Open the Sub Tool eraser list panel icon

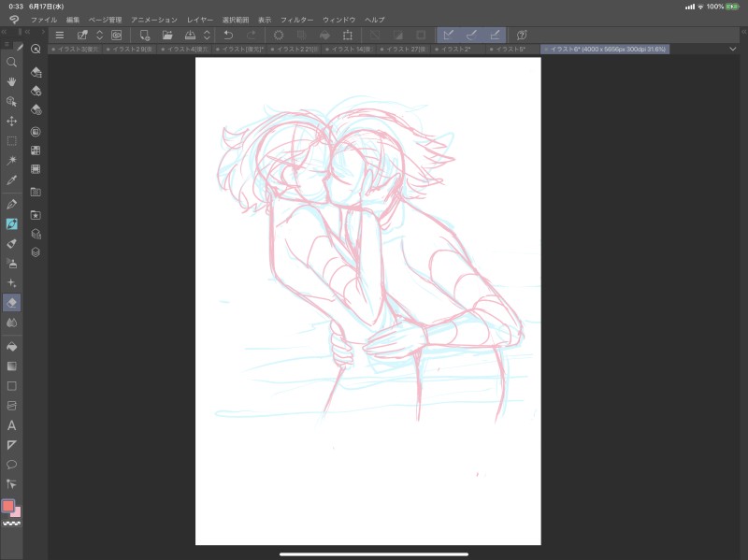pyautogui.click(x=36, y=72)
